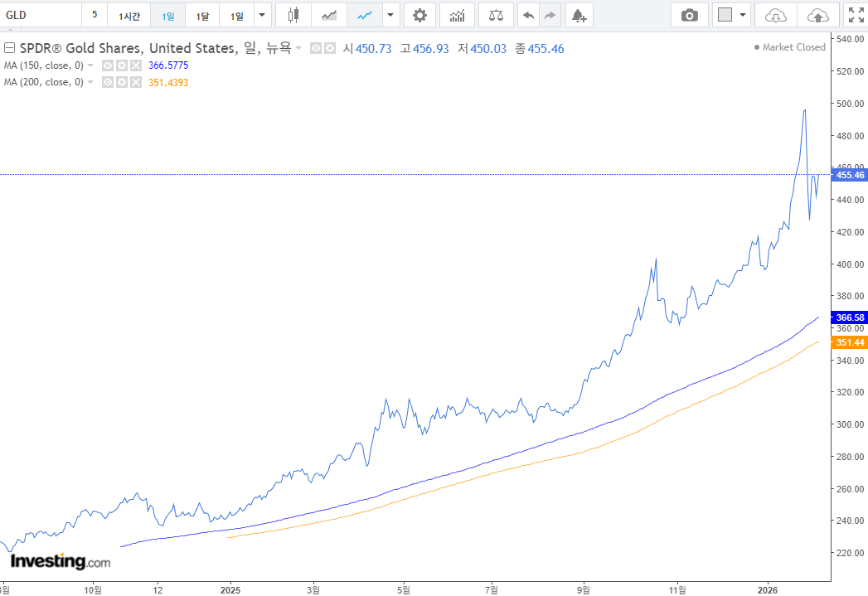Remove MA 200 indicator with X icon

pyautogui.click(x=136, y=82)
